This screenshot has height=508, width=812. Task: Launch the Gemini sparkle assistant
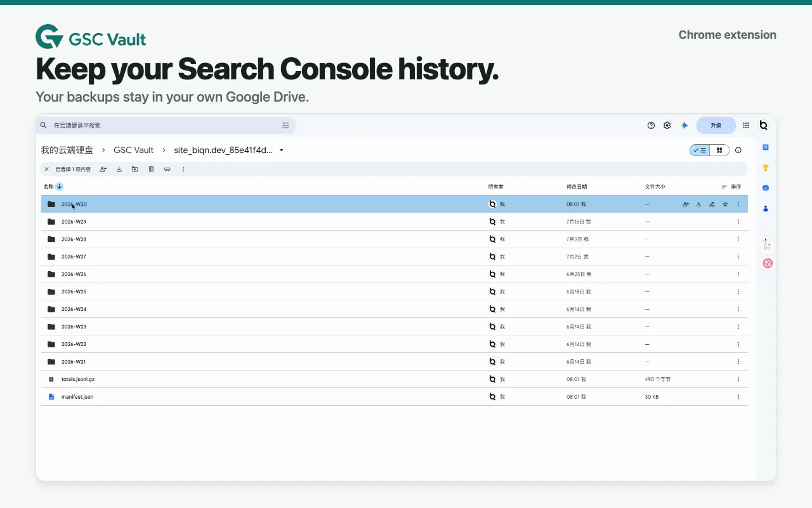click(x=684, y=126)
